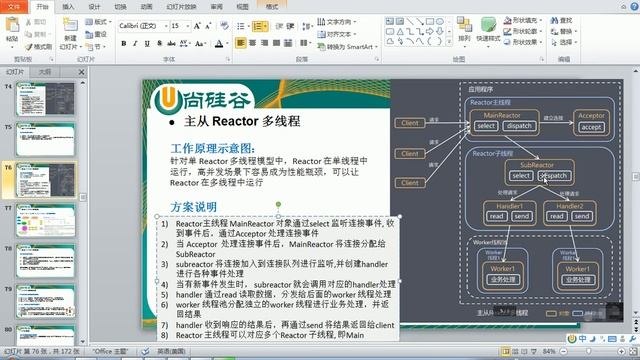The height and width of the screenshot is (360, 640).
Task: Adjust the zoom slider in status bar
Action: point(589,351)
